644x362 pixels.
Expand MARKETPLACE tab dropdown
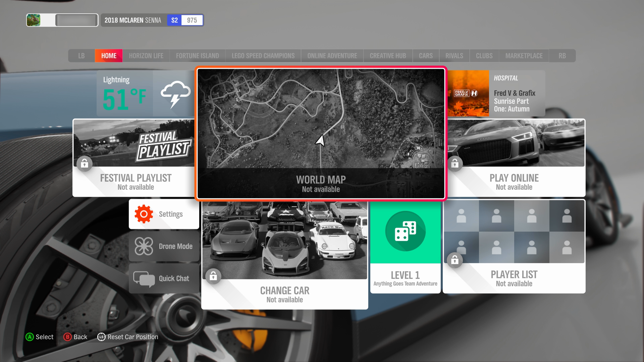point(524,55)
